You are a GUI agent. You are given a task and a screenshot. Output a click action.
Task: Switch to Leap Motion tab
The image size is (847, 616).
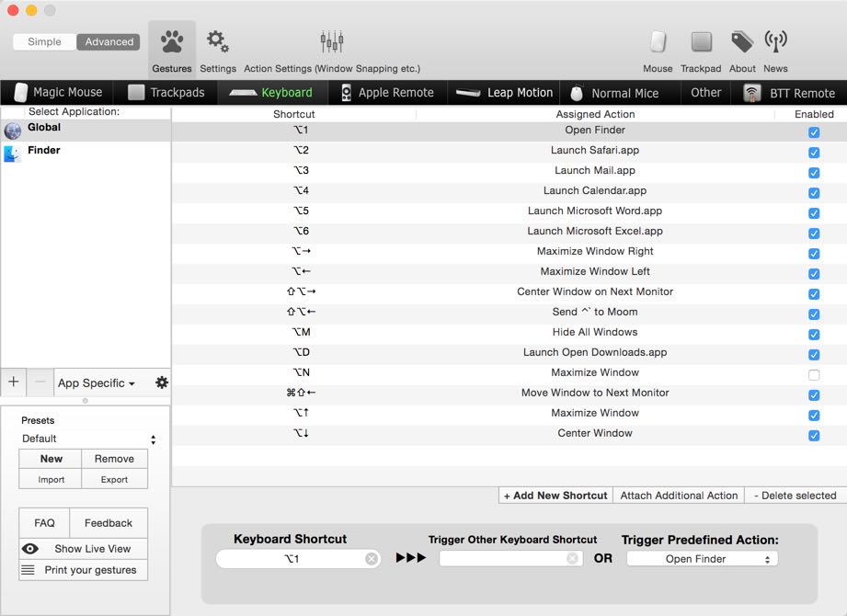coord(504,92)
